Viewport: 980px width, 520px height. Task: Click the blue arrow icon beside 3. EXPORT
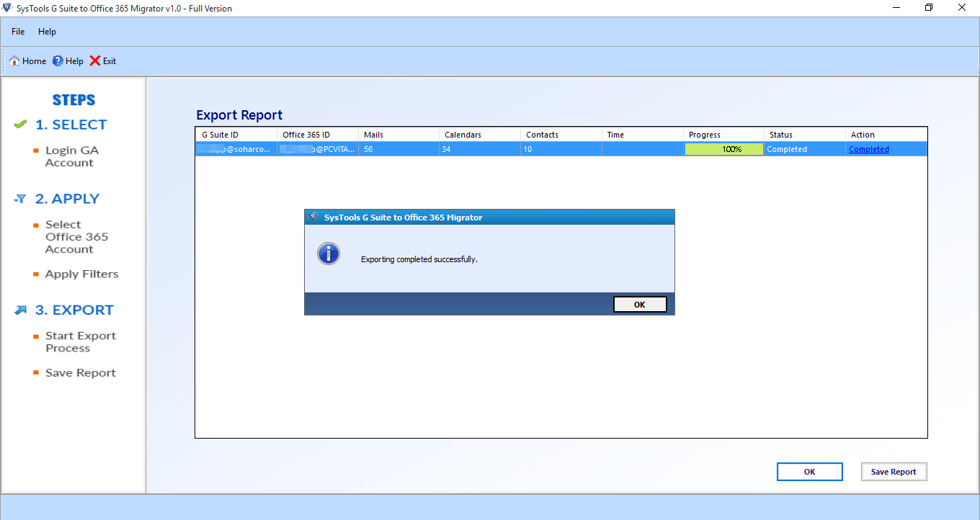pos(20,310)
